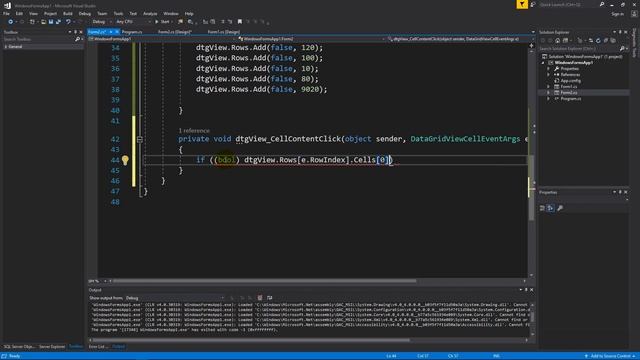Open the Show output from dropdown

[x=175, y=298]
